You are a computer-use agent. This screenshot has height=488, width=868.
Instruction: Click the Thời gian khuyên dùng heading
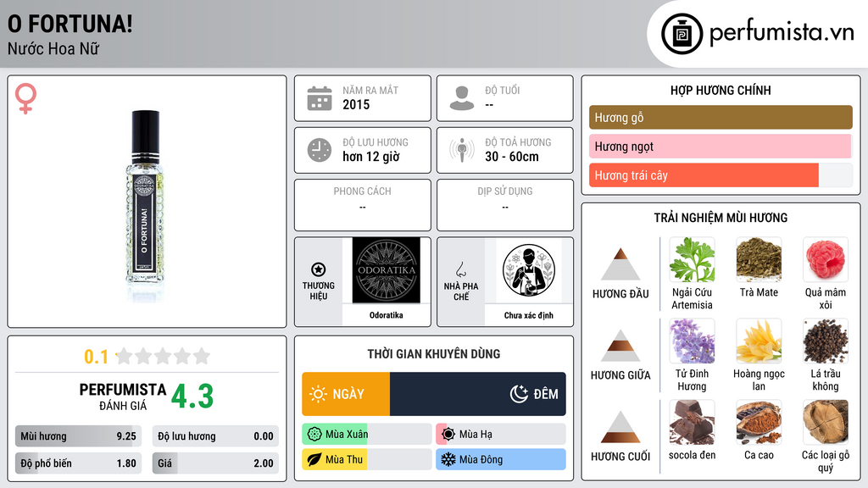point(434,354)
